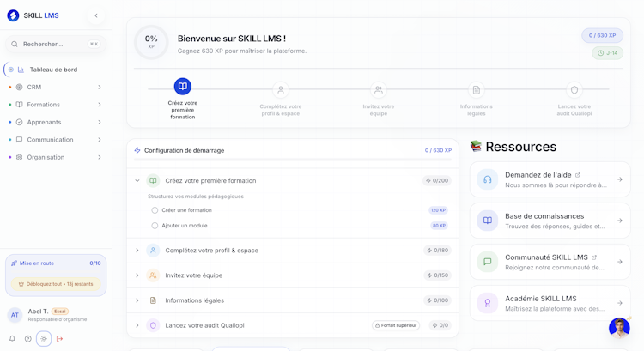Viewport: 644px width, 351px height.
Task: Expand the Communication menu chevron
Action: point(100,140)
